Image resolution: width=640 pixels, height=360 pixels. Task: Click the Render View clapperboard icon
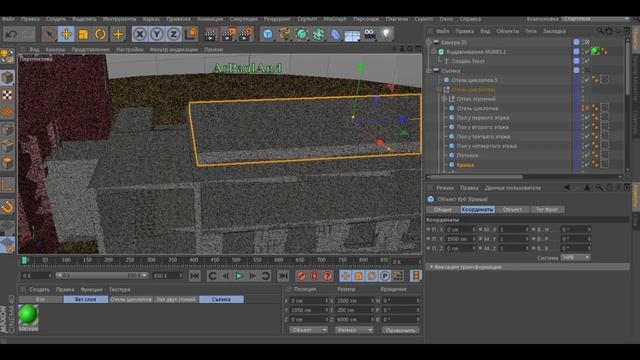tap(211, 34)
